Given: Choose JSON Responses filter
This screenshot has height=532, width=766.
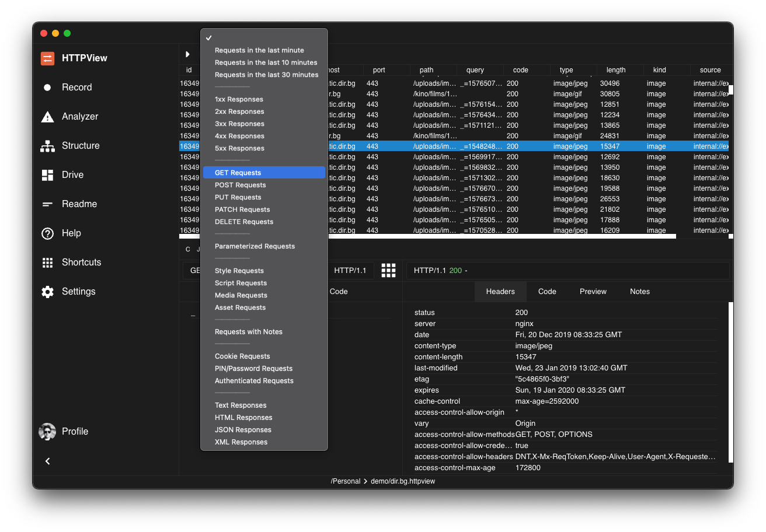Looking at the screenshot, I should click(x=264, y=430).
